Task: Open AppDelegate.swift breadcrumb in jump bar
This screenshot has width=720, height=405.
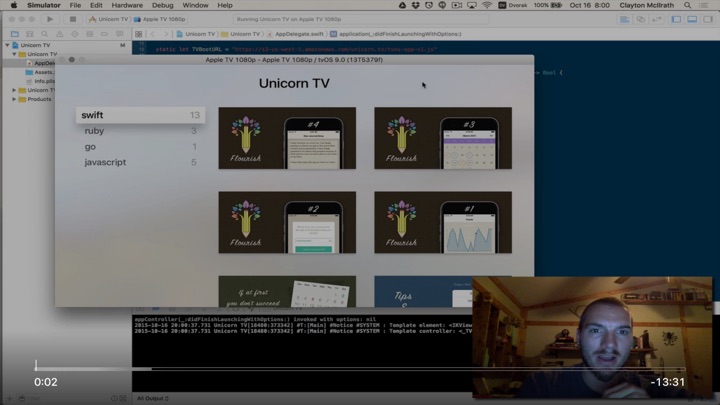Action: [x=296, y=34]
